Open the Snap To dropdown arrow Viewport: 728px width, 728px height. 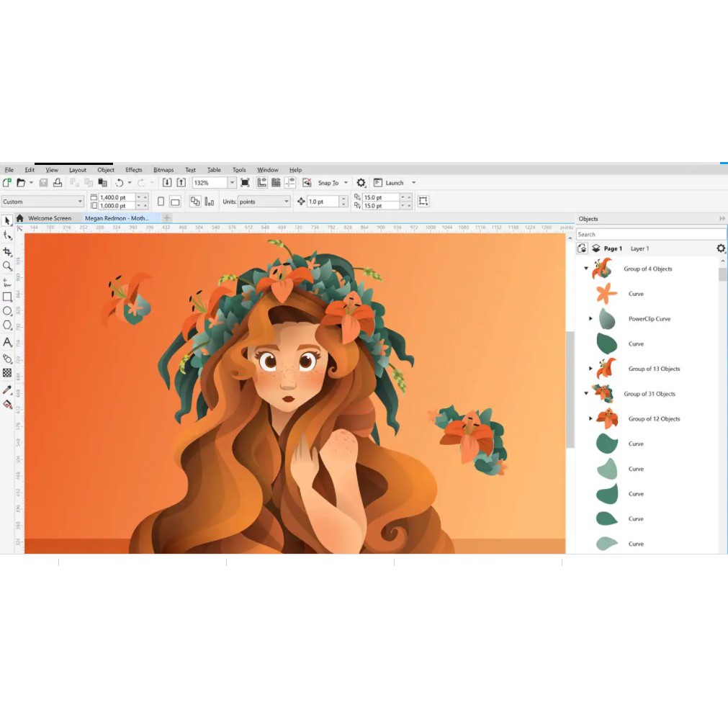click(346, 182)
